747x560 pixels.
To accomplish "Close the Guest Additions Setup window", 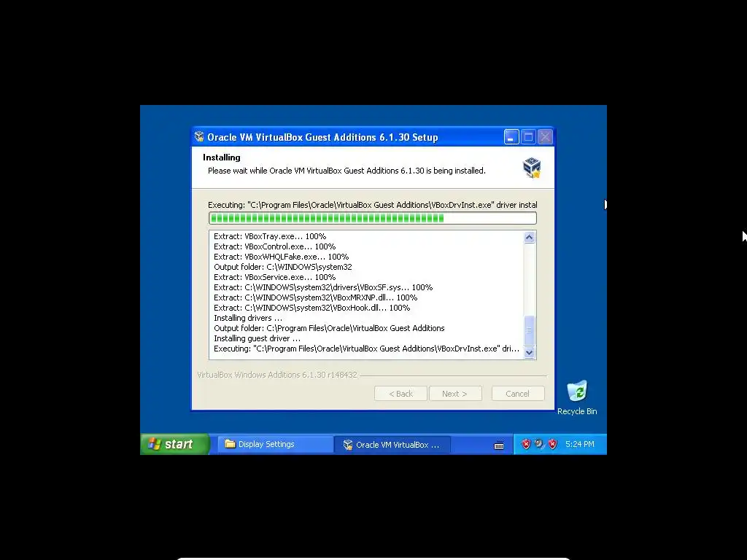I will pyautogui.click(x=546, y=137).
